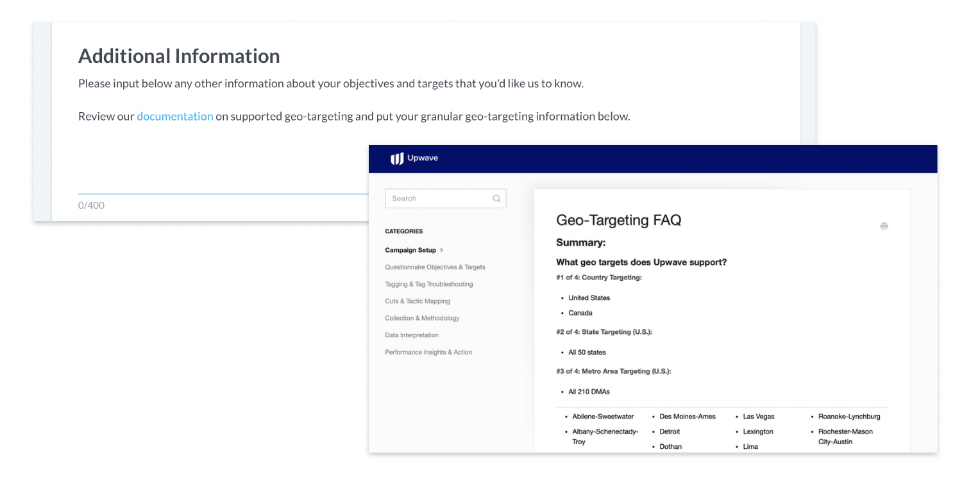
Task: Focus the Additional Information text area
Action: coord(223,167)
